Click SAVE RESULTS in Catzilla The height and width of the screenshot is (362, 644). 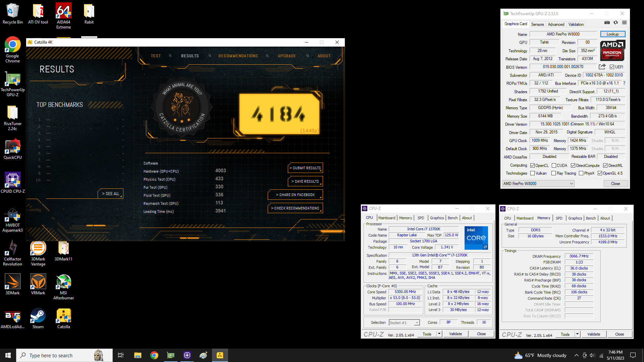pyautogui.click(x=305, y=181)
